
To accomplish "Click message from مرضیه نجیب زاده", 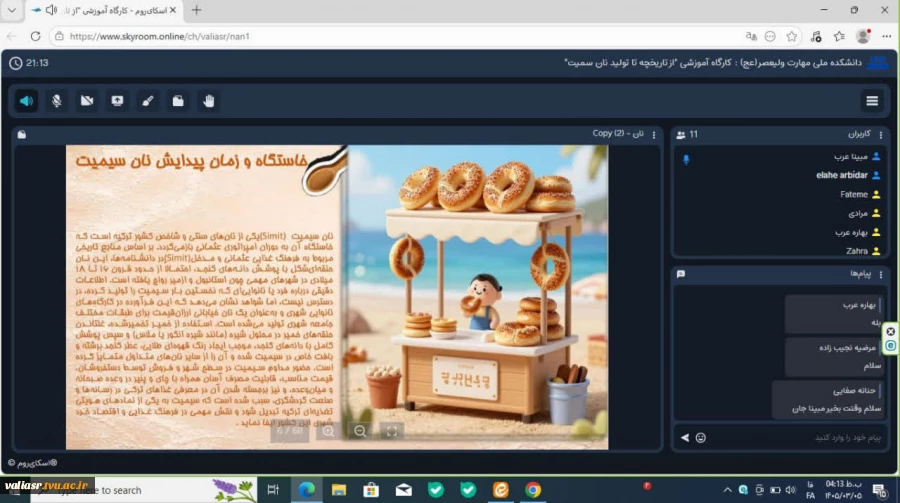I will (833, 357).
